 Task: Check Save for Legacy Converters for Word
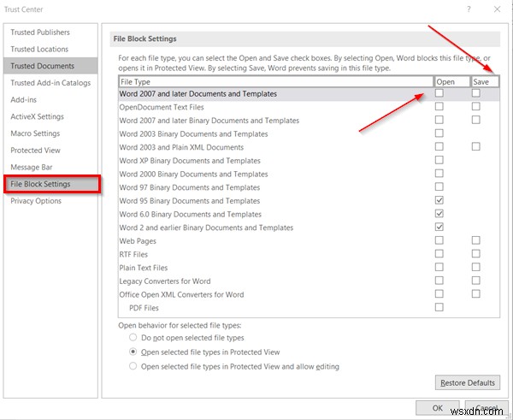pos(475,281)
